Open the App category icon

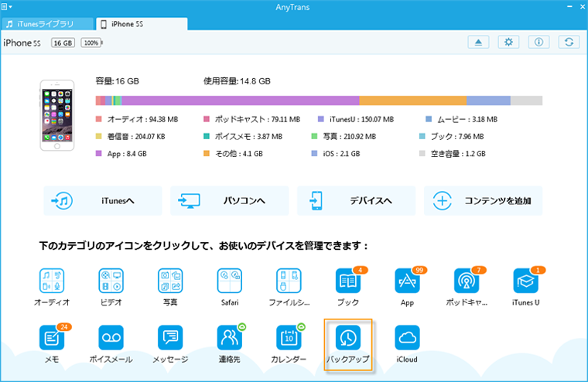pyautogui.click(x=407, y=281)
